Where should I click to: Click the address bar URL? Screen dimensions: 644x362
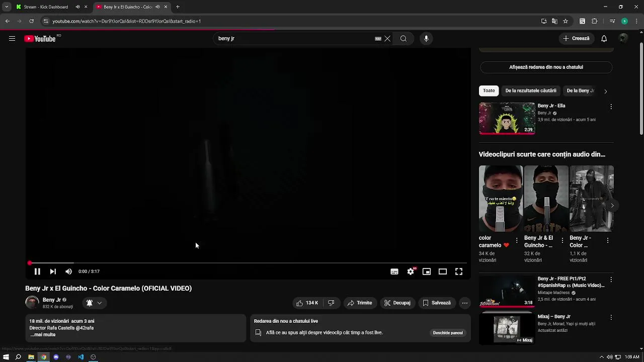[x=126, y=21]
